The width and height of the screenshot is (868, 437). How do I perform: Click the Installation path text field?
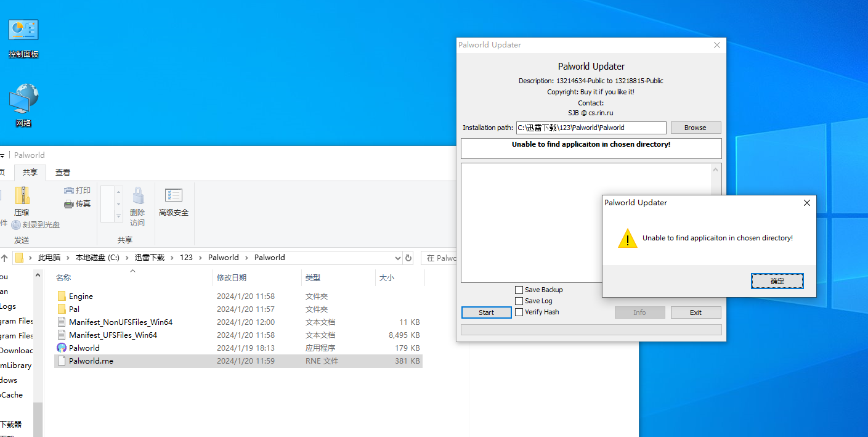tap(590, 128)
